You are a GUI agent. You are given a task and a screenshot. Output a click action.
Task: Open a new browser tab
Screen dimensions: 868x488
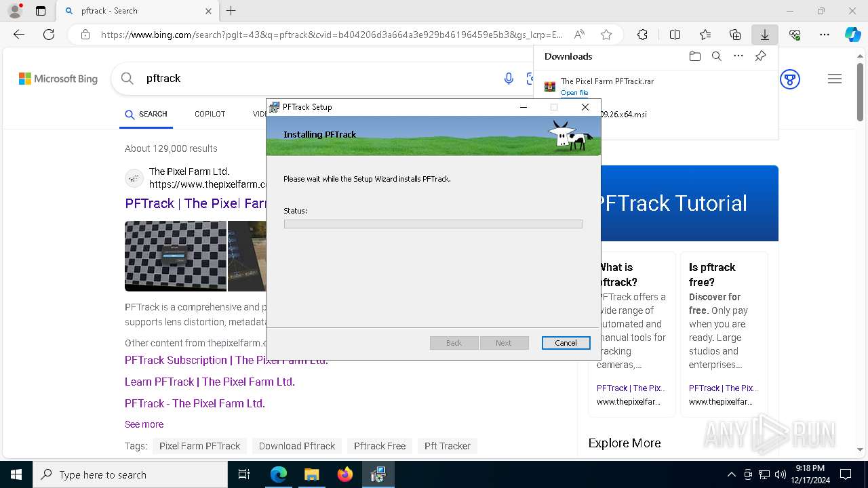(x=231, y=11)
